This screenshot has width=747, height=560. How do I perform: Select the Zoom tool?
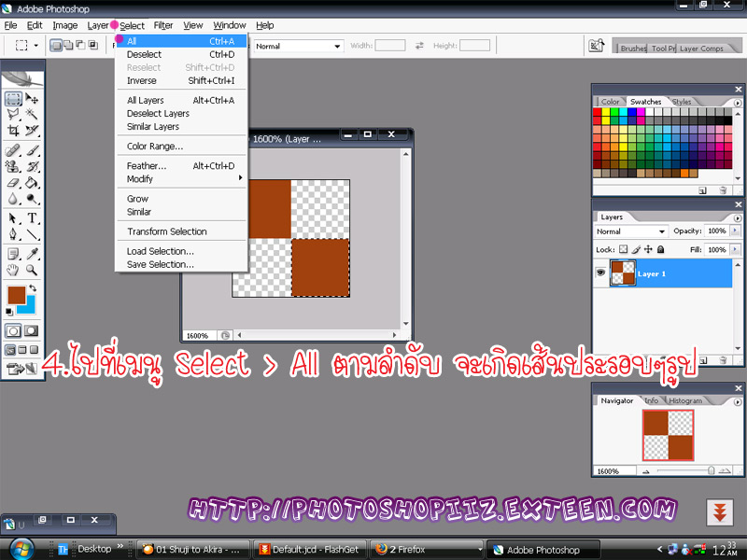(32, 270)
